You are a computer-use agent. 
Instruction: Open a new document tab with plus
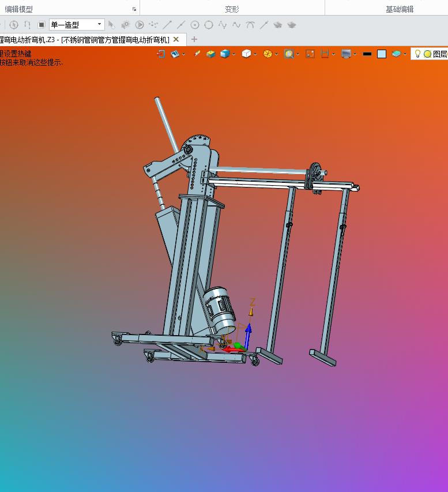pyautogui.click(x=194, y=39)
